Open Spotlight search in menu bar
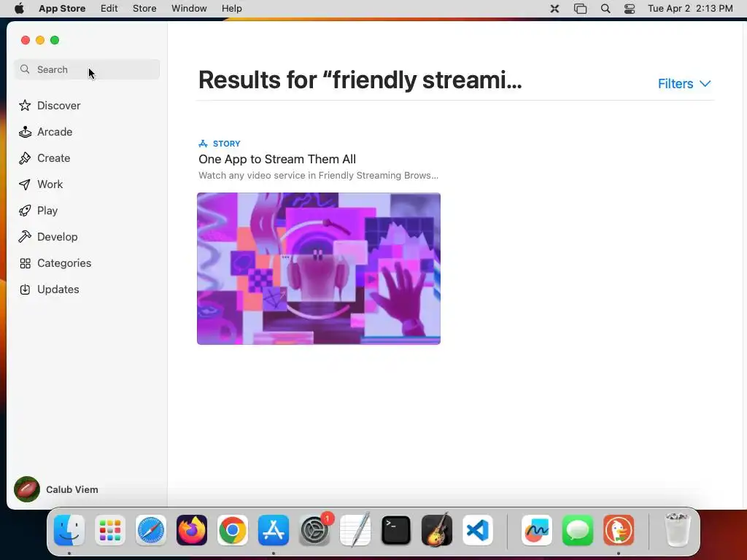 coord(605,9)
